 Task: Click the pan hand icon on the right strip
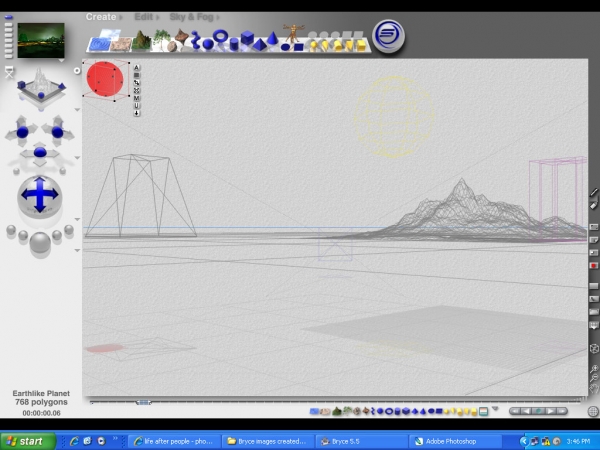(594, 389)
